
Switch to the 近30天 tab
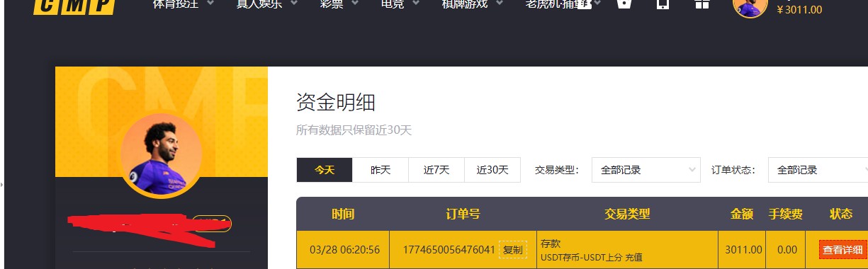pos(492,170)
